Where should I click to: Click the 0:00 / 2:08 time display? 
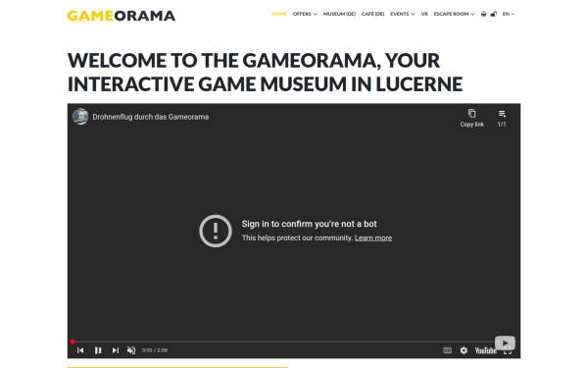pos(155,350)
